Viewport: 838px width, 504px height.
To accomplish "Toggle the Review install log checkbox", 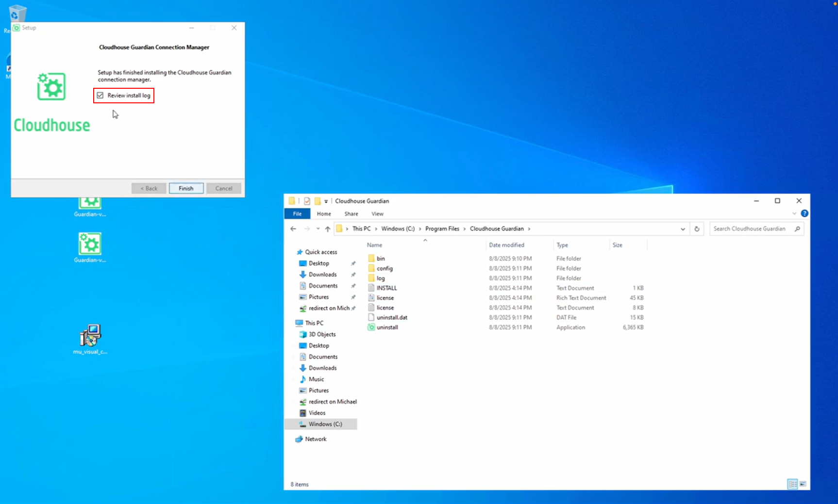I will coord(100,96).
